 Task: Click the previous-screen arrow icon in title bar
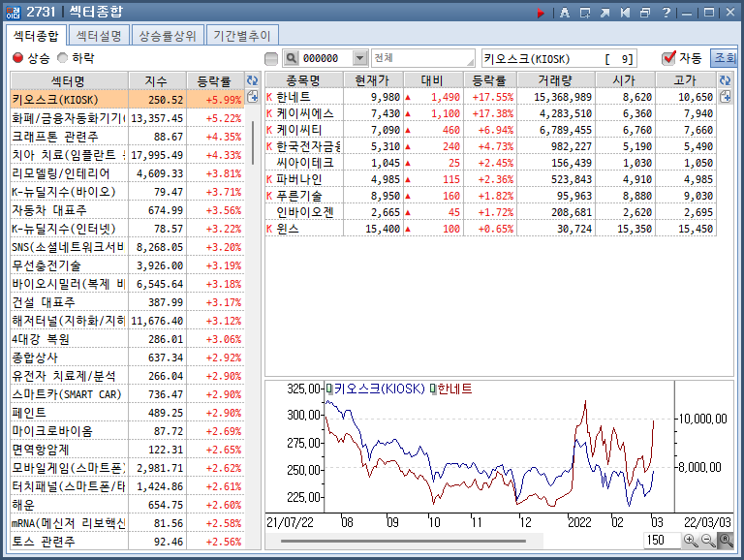tap(625, 13)
